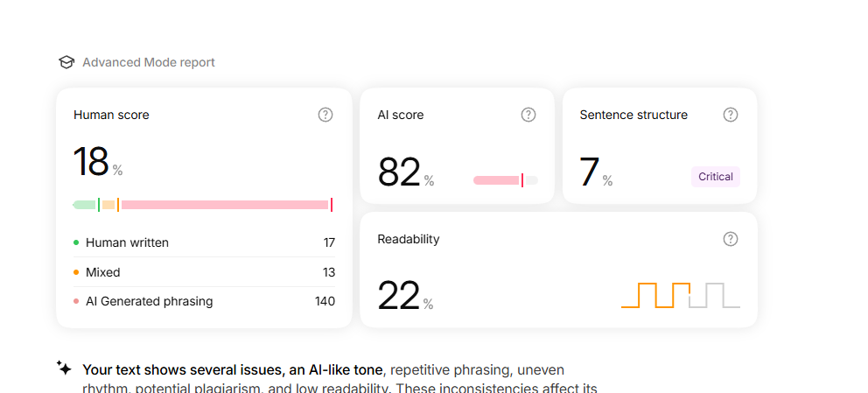This screenshot has height=393, width=868.
Task: Click the Critical badge
Action: click(x=715, y=177)
